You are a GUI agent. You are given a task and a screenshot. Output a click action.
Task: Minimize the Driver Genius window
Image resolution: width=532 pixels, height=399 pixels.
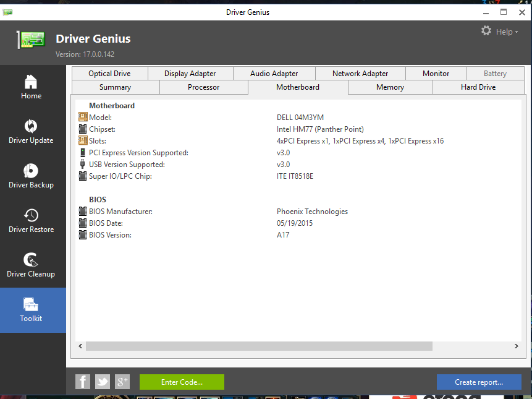(x=486, y=12)
